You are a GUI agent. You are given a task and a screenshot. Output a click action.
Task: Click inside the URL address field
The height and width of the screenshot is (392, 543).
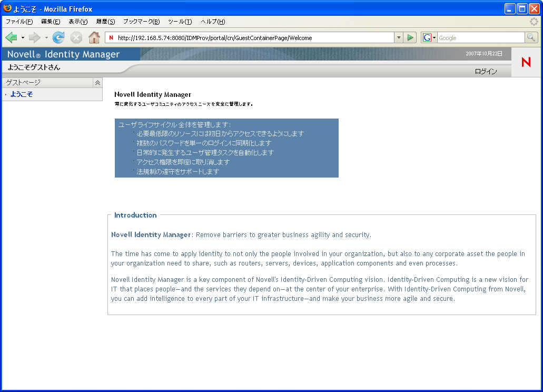click(254, 38)
